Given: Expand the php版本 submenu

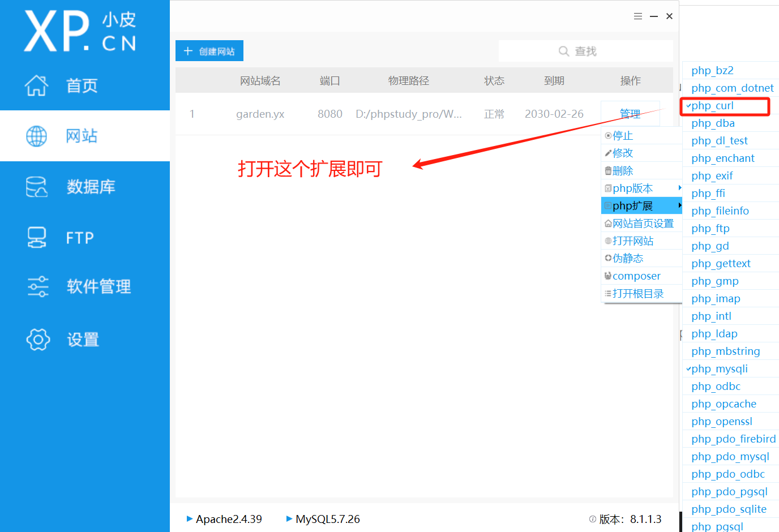Looking at the screenshot, I should coord(634,188).
